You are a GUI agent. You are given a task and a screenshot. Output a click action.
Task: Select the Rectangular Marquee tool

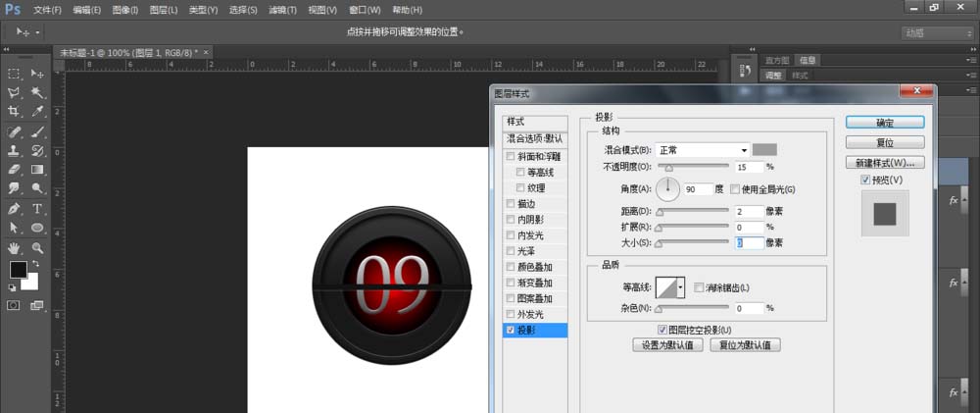[x=15, y=74]
